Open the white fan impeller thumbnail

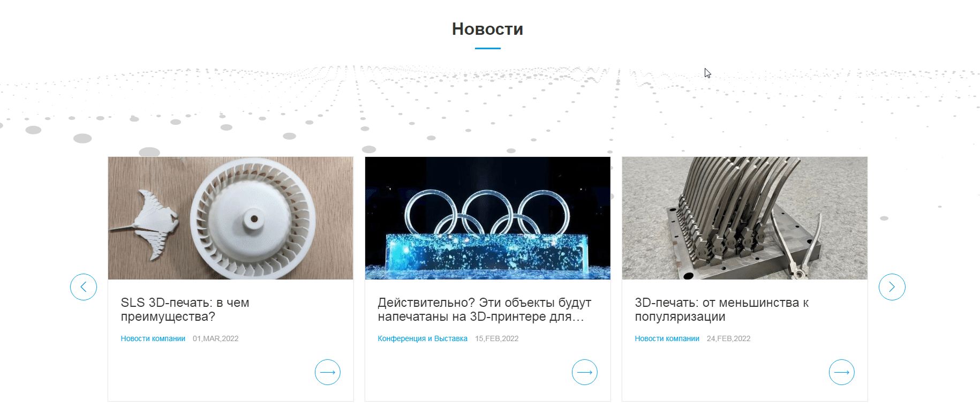tap(230, 218)
